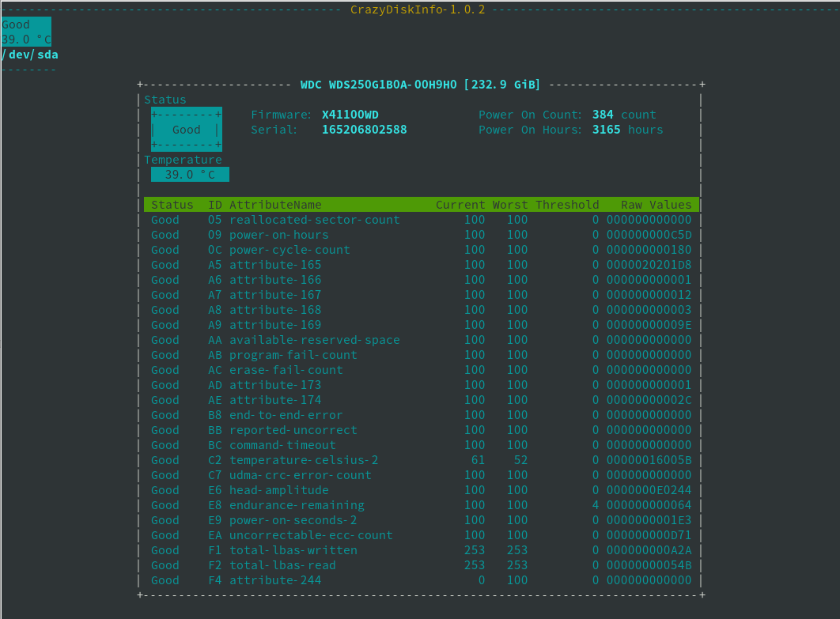
Task: Click the serial number 165206802588
Action: point(365,130)
